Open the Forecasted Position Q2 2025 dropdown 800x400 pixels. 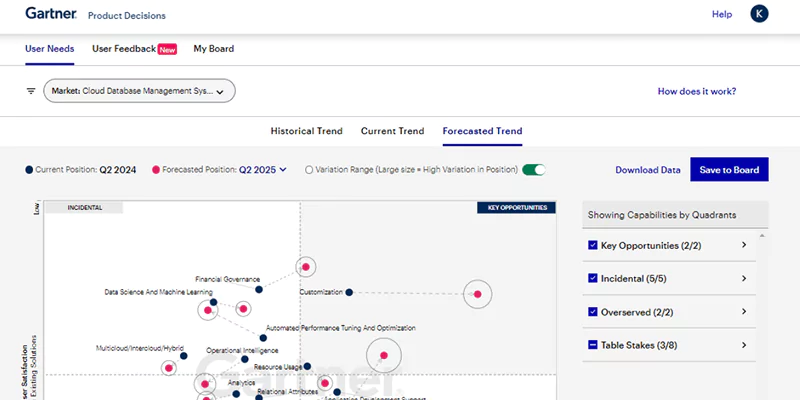click(x=262, y=170)
